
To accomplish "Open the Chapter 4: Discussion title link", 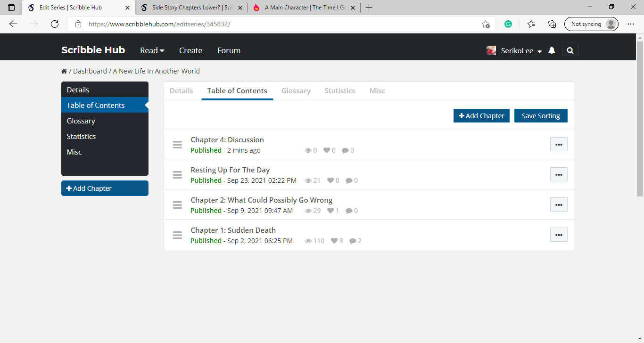I will coord(227,140).
